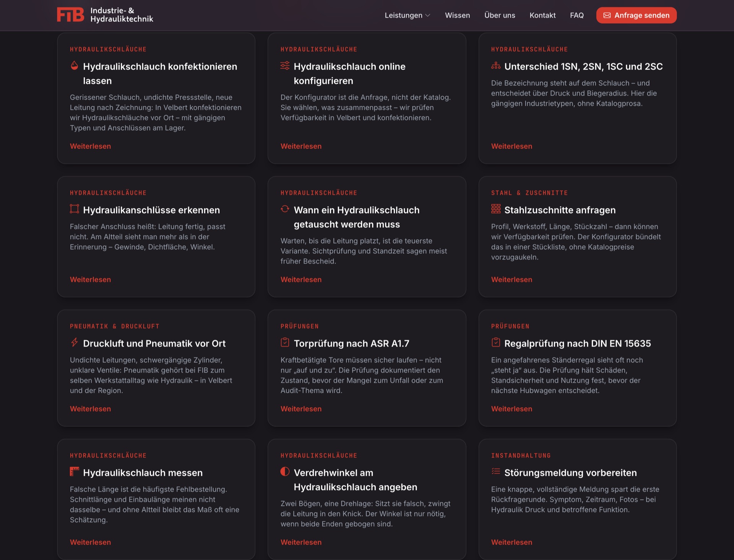Click lightning icon beside Druckluft und Pneumatik

(75, 342)
